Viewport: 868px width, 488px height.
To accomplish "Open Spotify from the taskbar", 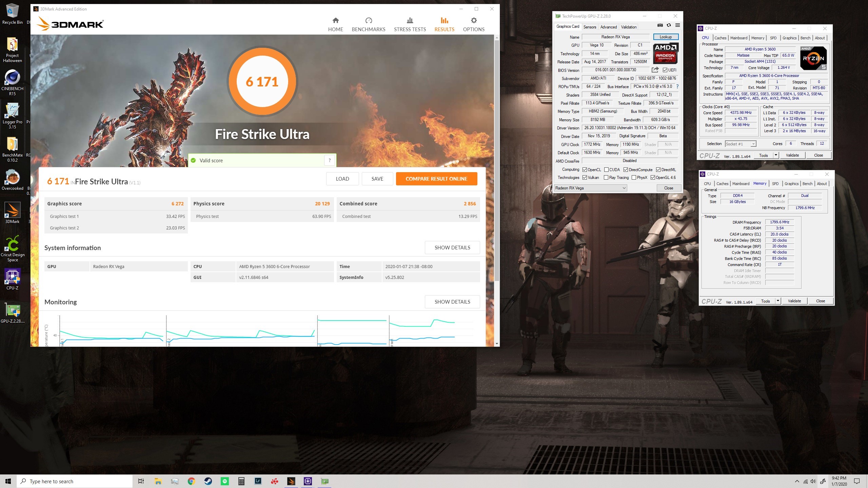I will [x=224, y=481].
